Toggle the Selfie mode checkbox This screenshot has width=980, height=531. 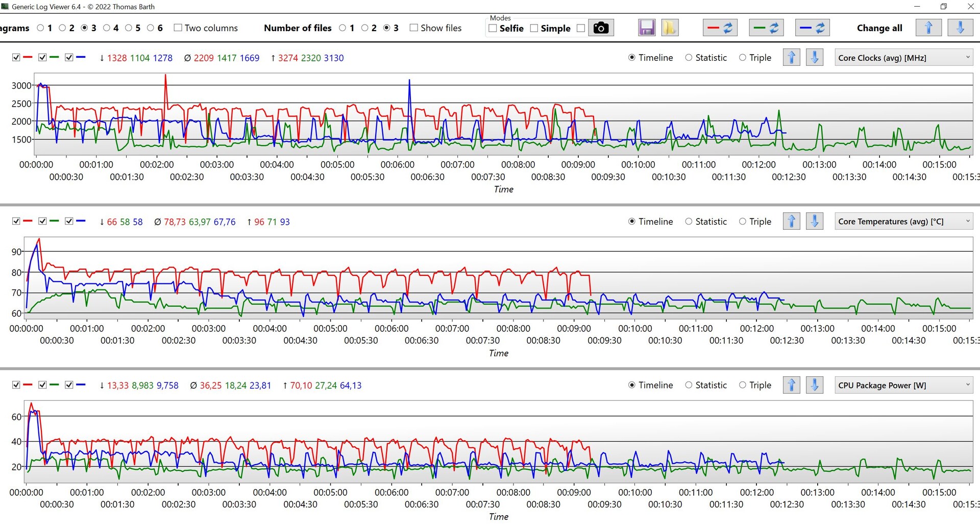click(x=493, y=29)
